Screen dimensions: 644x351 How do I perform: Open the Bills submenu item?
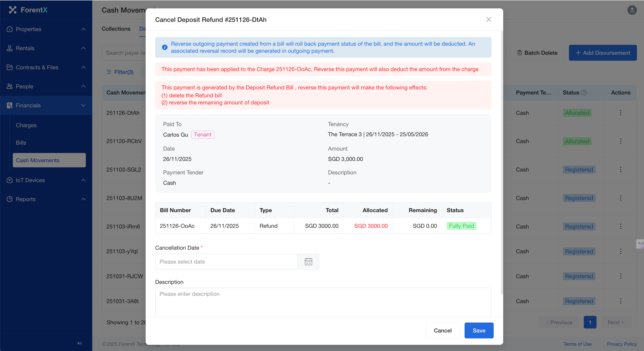point(21,143)
